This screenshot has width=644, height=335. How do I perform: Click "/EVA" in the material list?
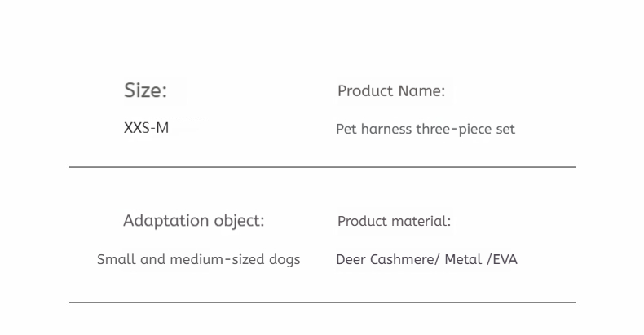(503, 260)
